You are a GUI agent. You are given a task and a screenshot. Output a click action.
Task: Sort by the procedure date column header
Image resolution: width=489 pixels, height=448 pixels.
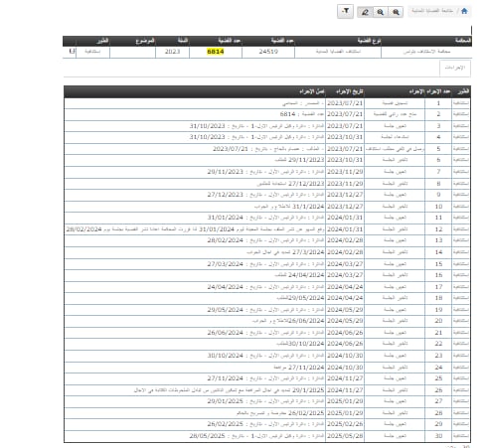[350, 91]
